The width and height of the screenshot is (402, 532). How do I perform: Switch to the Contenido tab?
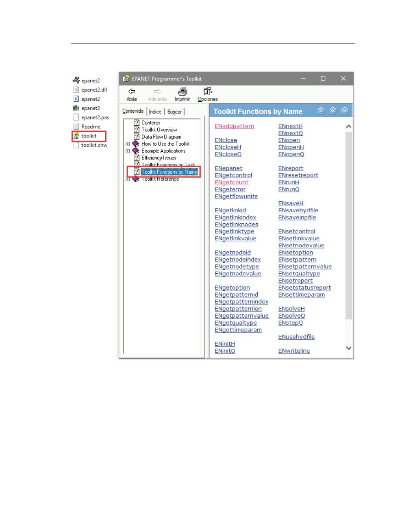click(x=133, y=111)
